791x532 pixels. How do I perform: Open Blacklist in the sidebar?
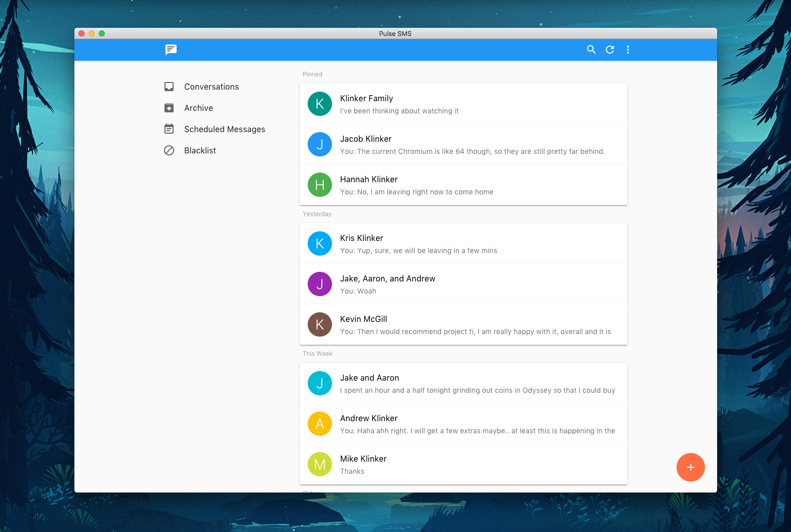pyautogui.click(x=200, y=150)
